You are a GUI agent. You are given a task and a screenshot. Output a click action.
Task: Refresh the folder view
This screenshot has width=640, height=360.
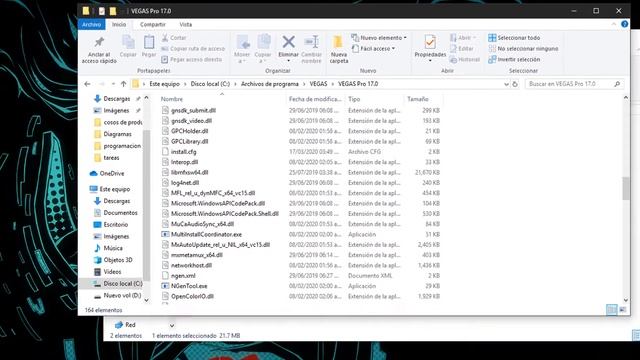tap(515, 84)
